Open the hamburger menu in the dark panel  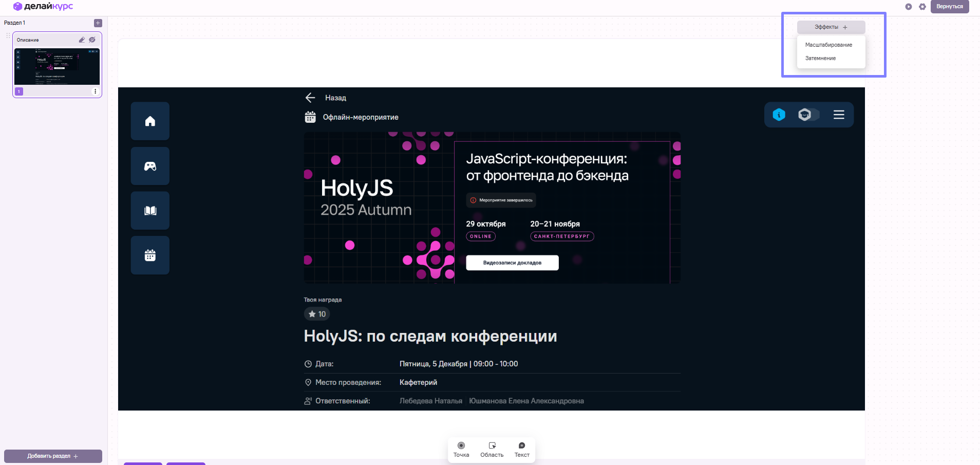coord(838,115)
